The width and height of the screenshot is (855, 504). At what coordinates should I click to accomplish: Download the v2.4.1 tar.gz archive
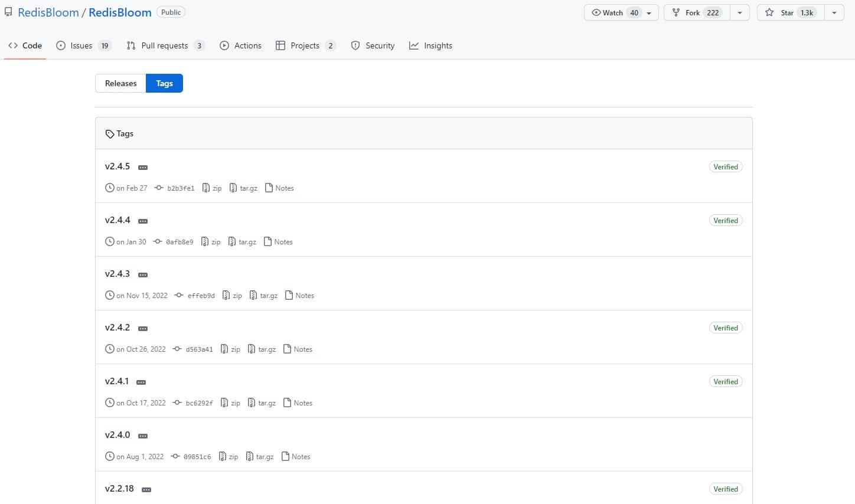coord(262,403)
